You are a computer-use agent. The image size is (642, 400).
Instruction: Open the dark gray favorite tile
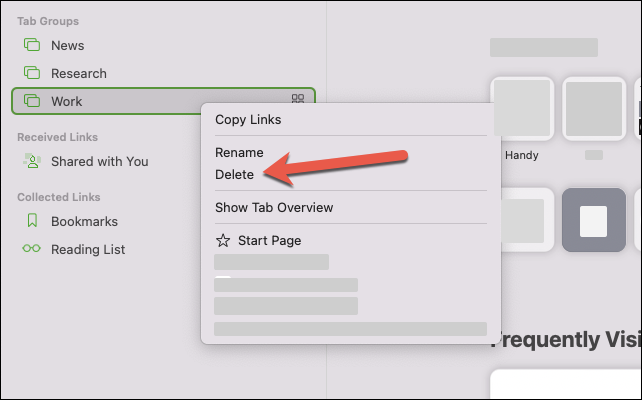pyautogui.click(x=594, y=220)
